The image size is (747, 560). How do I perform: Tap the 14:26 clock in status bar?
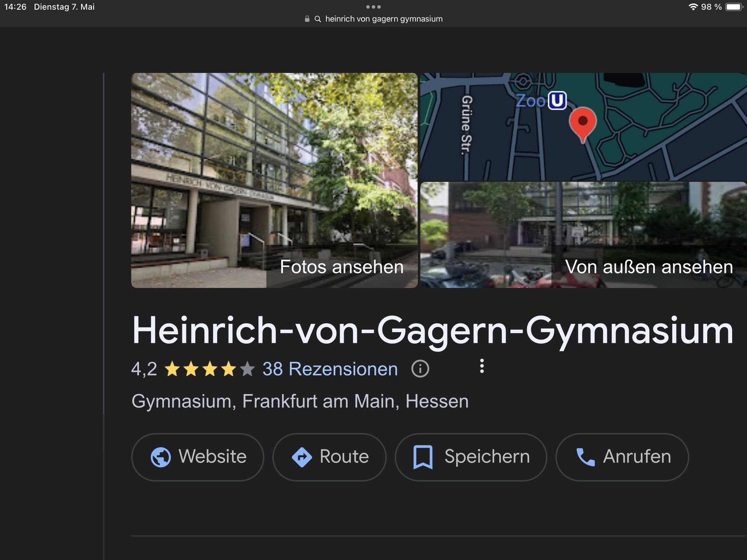click(x=15, y=7)
